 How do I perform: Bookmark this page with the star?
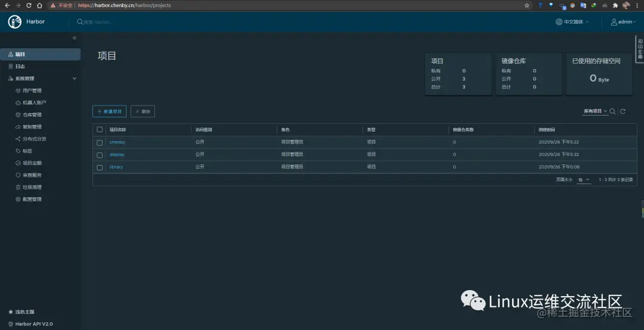click(x=527, y=5)
